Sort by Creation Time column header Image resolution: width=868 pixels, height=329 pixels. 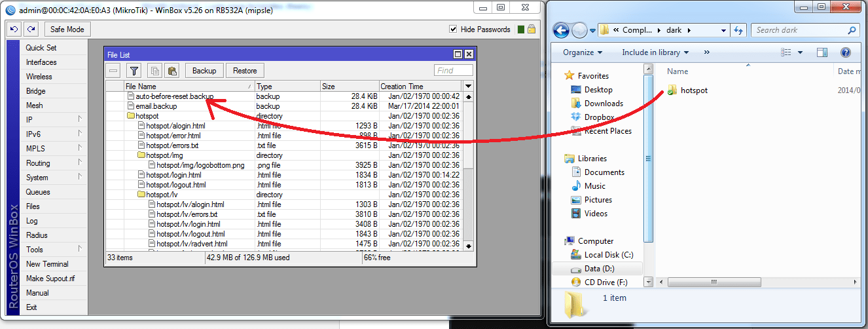pos(420,87)
